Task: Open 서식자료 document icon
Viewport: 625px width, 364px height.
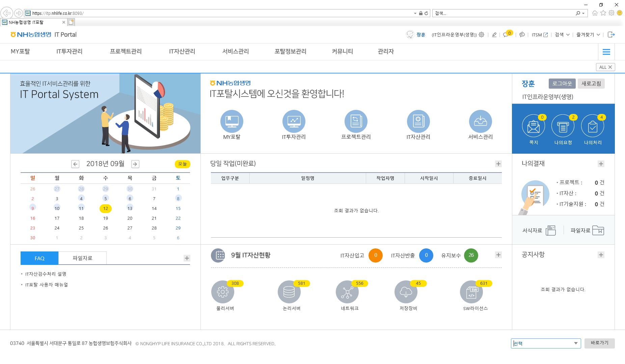Action: [551, 230]
